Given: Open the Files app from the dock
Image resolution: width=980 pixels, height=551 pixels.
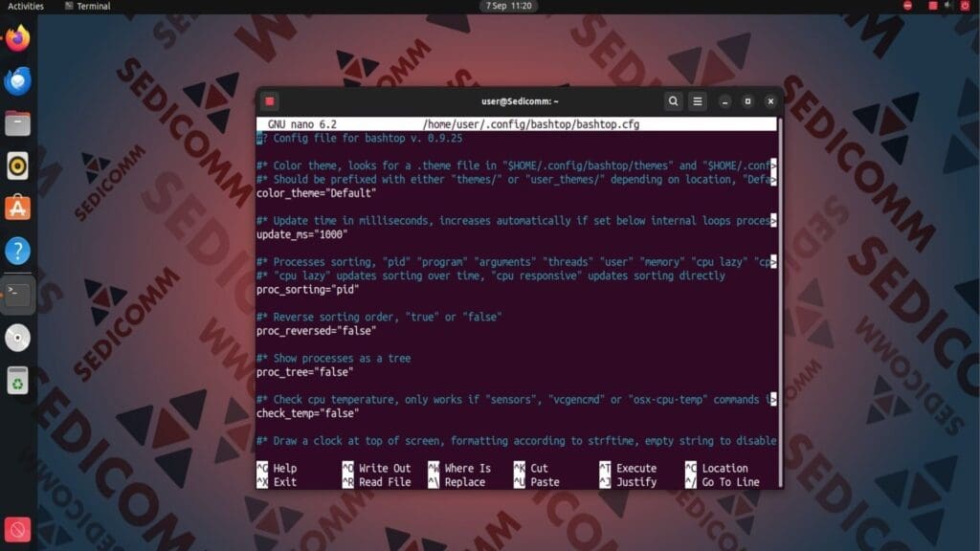Looking at the screenshot, I should pyautogui.click(x=17, y=122).
